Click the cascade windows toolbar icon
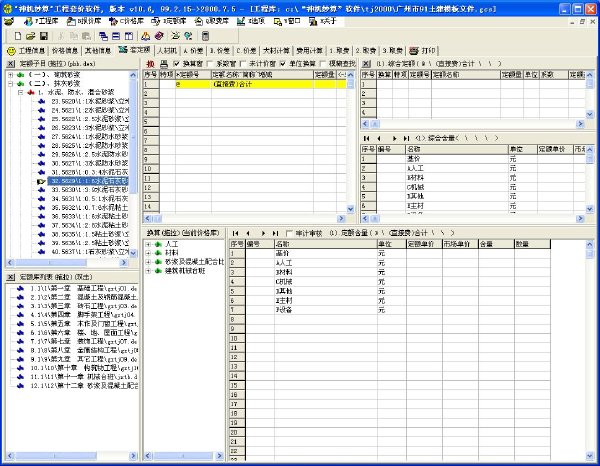Viewport: 600px width, 466px height. [103, 36]
